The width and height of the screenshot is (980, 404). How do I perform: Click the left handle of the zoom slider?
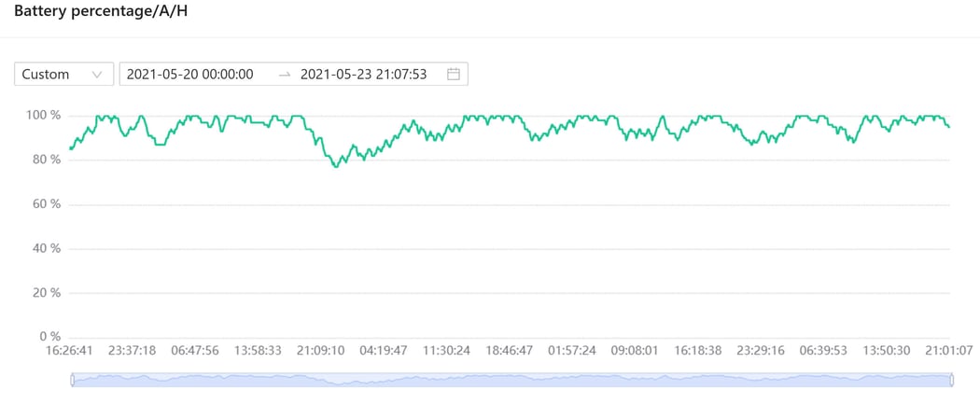[x=72, y=380]
